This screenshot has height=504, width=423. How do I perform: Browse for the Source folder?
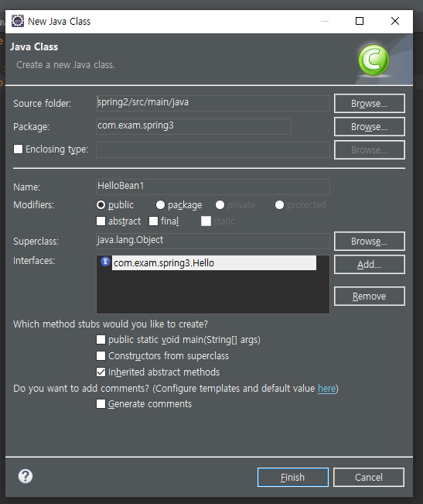coord(370,104)
